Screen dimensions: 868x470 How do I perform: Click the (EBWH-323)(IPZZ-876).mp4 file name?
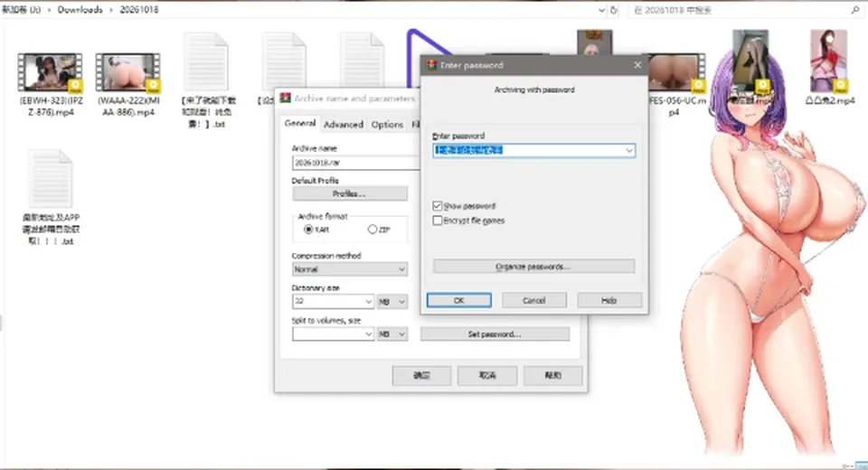51,107
